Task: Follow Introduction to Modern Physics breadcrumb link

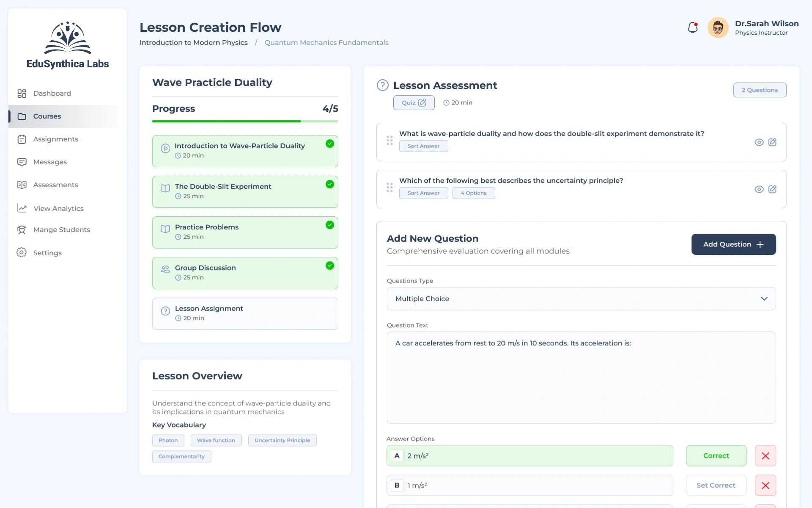Action: point(193,43)
